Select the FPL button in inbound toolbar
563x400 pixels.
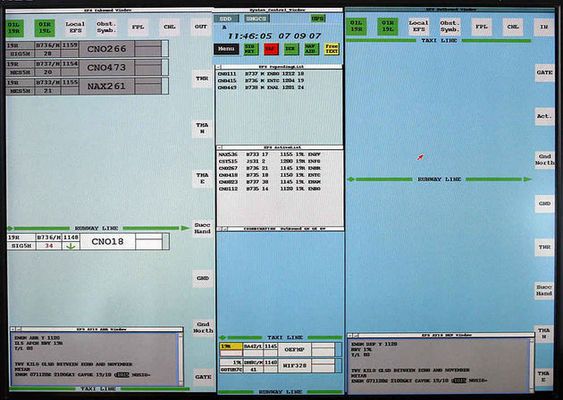(x=138, y=27)
